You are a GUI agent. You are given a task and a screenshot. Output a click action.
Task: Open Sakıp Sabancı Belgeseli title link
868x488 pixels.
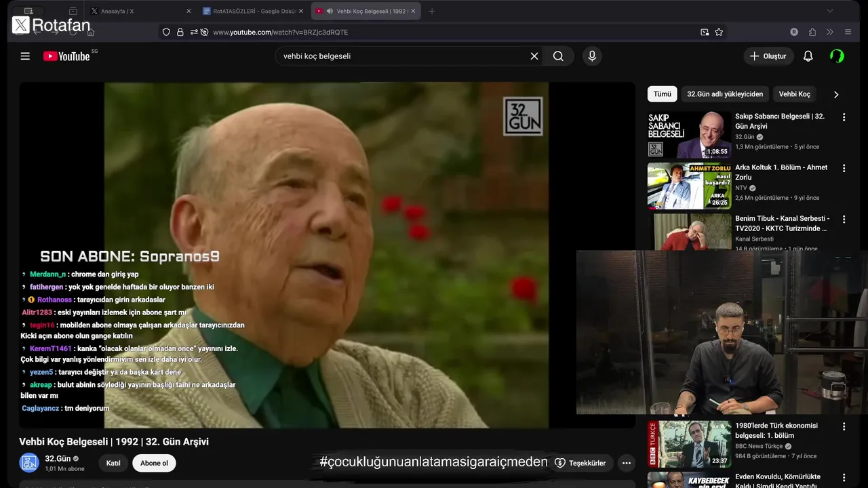pyautogui.click(x=780, y=121)
